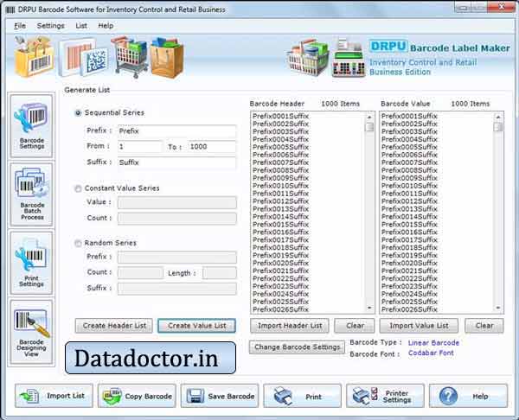Click the Barcode Header list scrollbar thumb
519x420 pixels.
[369, 127]
